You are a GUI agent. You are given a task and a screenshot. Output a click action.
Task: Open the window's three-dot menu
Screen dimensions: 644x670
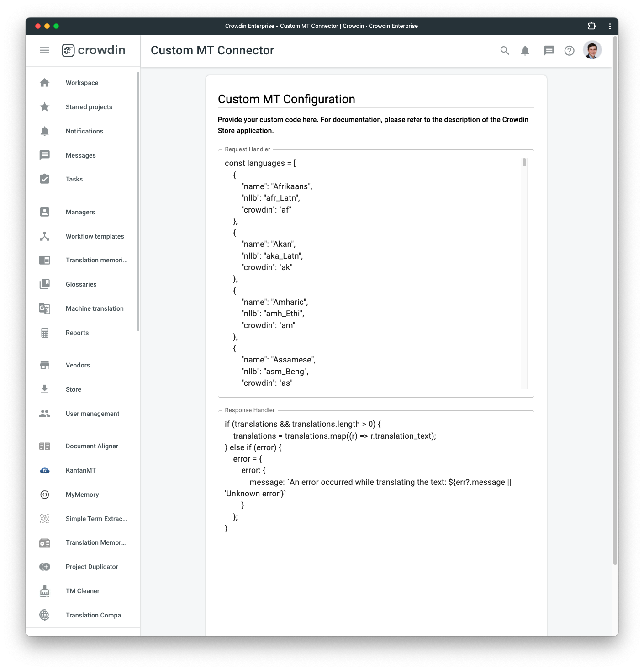pyautogui.click(x=610, y=26)
